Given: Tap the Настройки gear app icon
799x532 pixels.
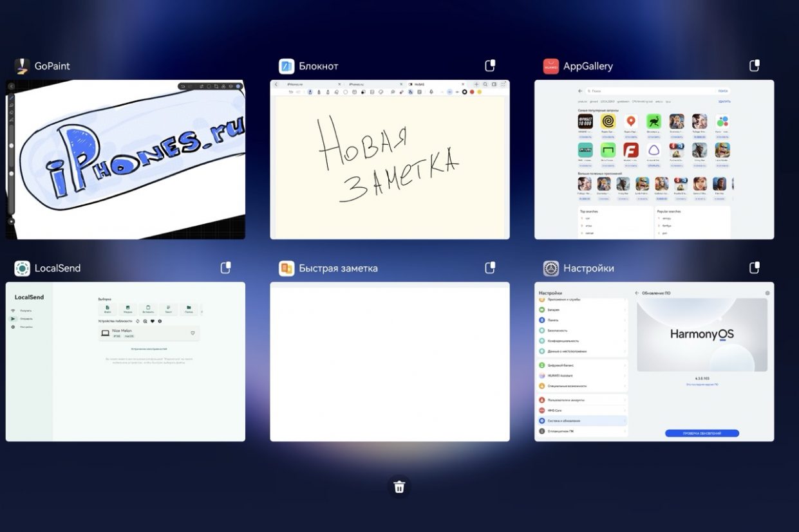Looking at the screenshot, I should tap(550, 268).
